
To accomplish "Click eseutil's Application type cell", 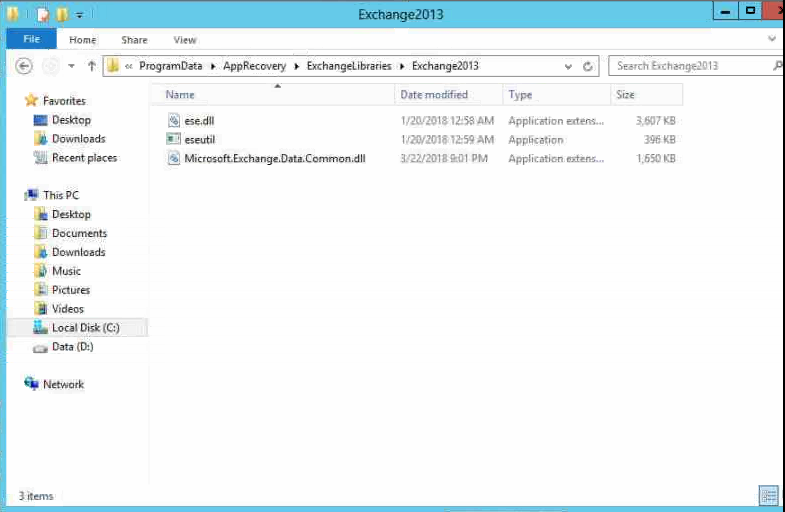I will tap(536, 140).
